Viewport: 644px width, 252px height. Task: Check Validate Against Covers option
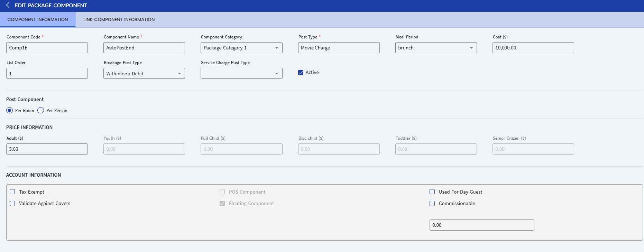(x=12, y=204)
